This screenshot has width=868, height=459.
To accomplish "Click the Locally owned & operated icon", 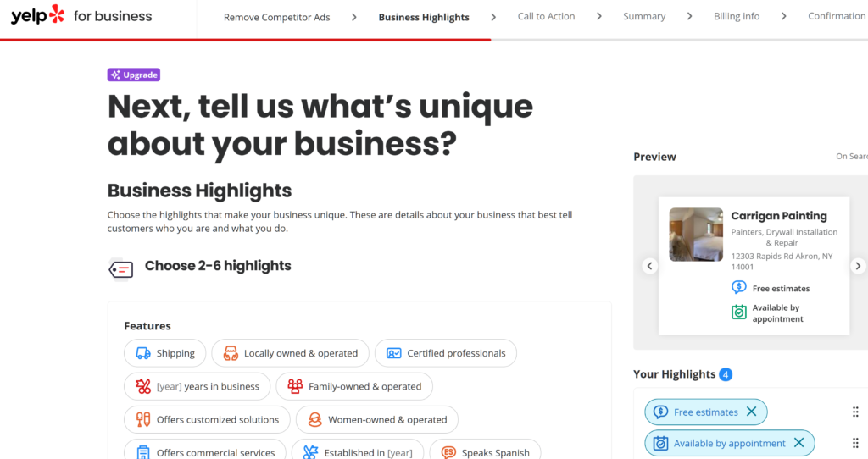I will [x=230, y=353].
